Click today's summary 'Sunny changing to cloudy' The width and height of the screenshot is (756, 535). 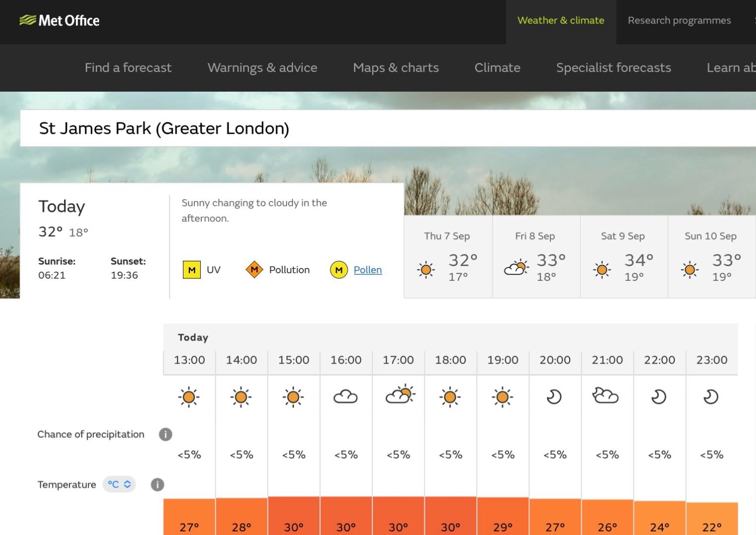click(254, 211)
